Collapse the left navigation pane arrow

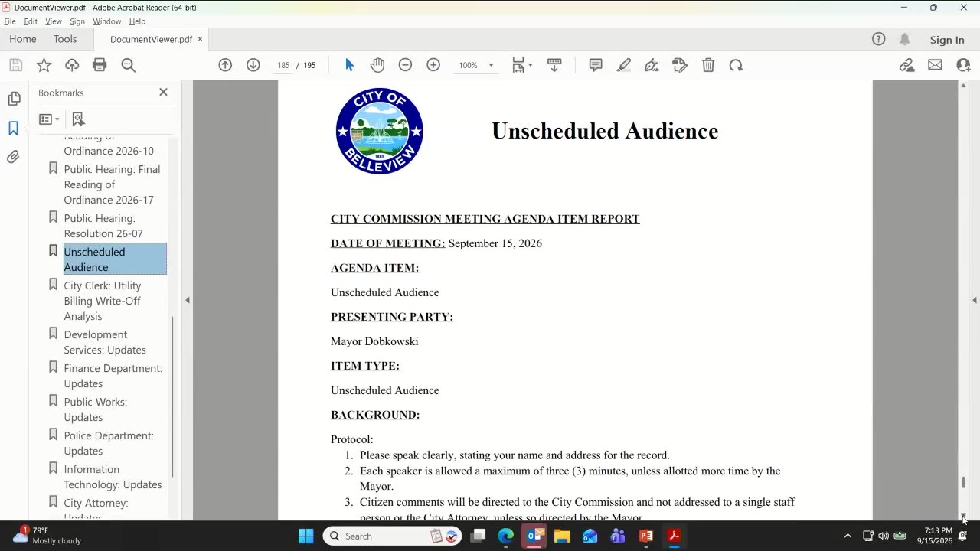(188, 300)
